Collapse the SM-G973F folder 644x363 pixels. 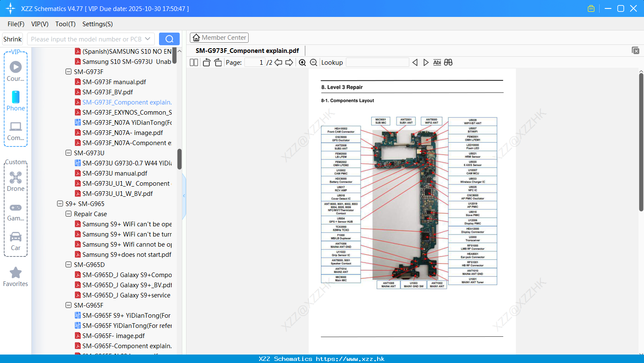click(x=69, y=72)
